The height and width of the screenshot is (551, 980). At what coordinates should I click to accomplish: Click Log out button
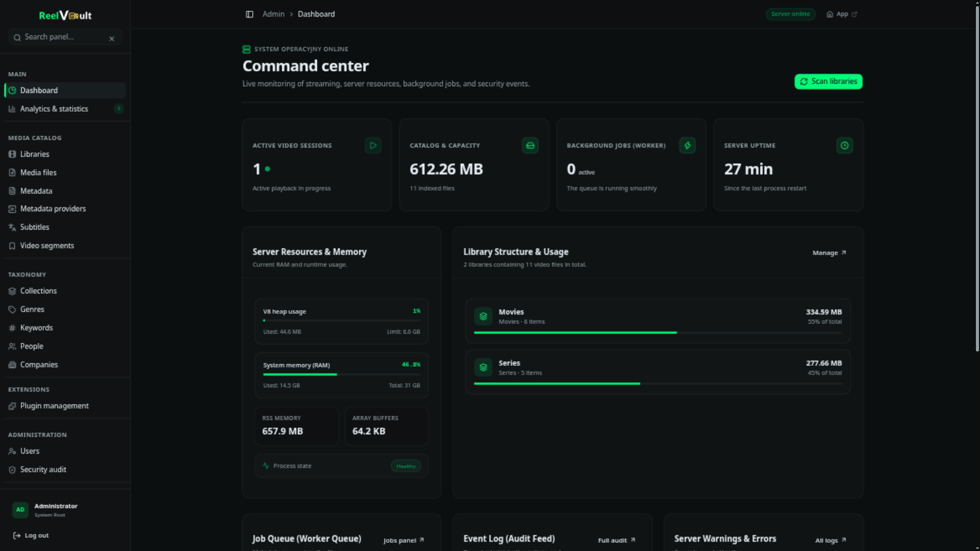(31, 536)
